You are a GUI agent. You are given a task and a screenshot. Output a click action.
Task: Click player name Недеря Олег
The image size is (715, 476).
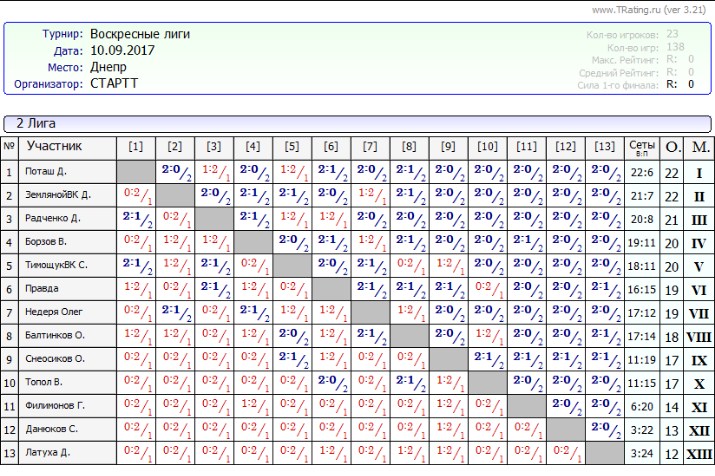56,312
